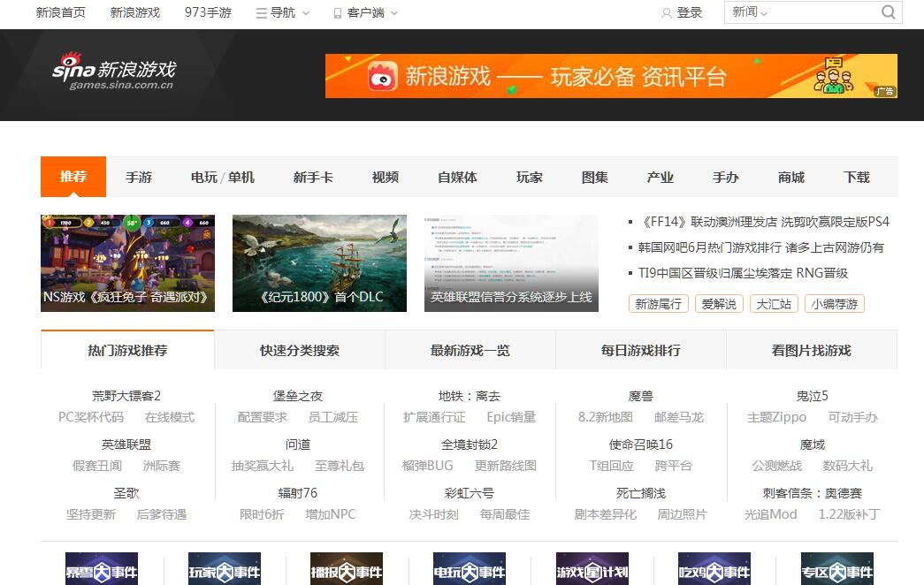Image resolution: width=924 pixels, height=585 pixels.
Task: Open the 玩家大事件 banner icon
Action: 225,570
